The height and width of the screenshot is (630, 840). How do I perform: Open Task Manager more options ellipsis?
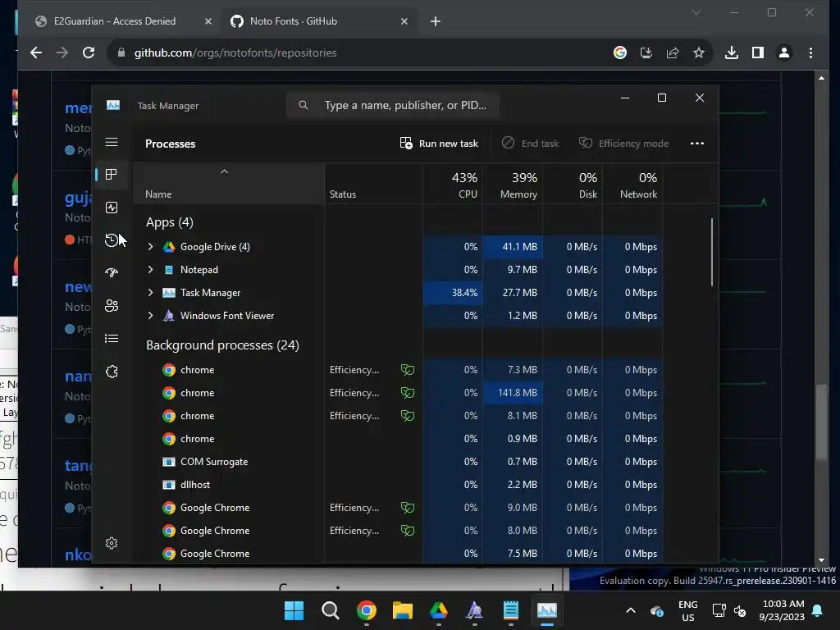[x=697, y=143]
